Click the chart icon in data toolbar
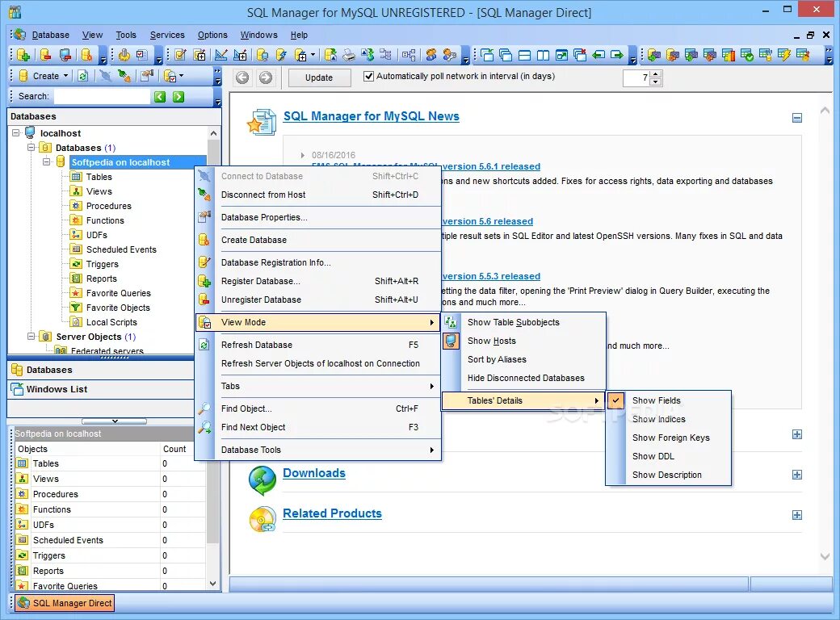Screen dimensions: 840x620 click(729, 55)
